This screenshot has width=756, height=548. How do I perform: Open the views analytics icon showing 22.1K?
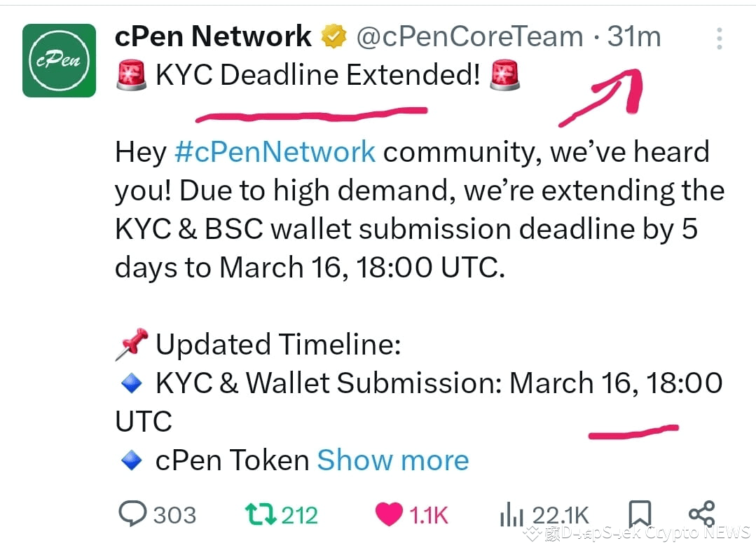pyautogui.click(x=511, y=514)
